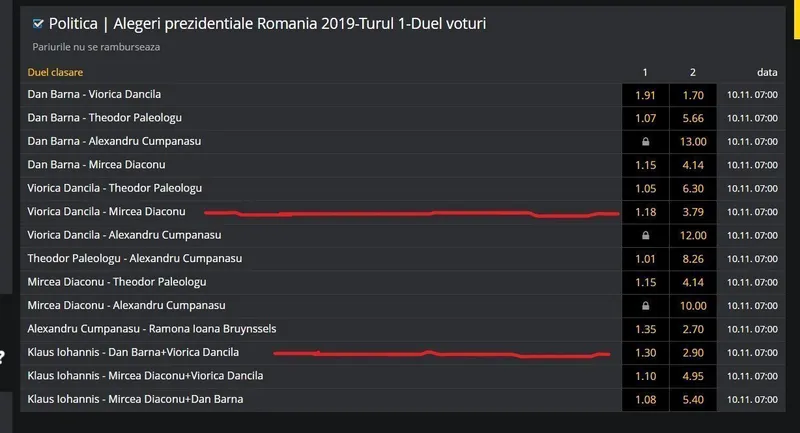
Task: Click lock icon in Viorica Dancila - Alexandru Cumpanasu row
Action: 645,235
